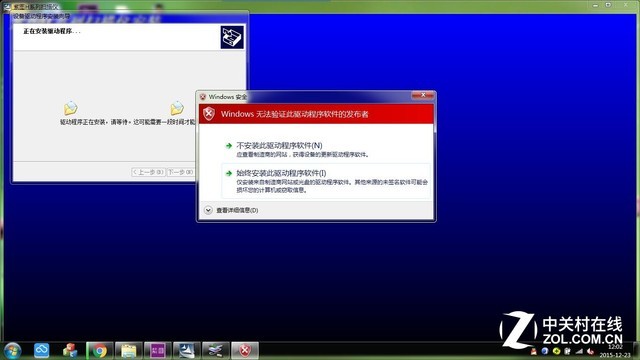This screenshot has width=640, height=360.
Task: Open the blue globe tray icon
Action: [x=544, y=351]
